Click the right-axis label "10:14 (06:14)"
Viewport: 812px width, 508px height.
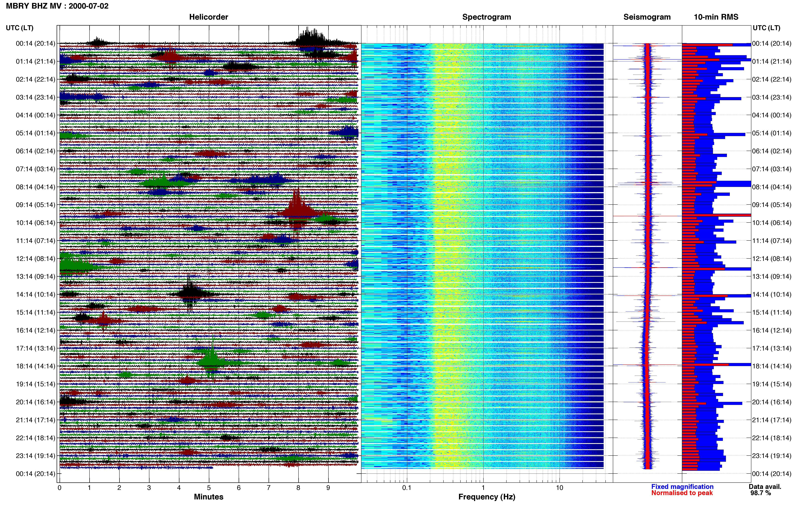tap(772, 223)
